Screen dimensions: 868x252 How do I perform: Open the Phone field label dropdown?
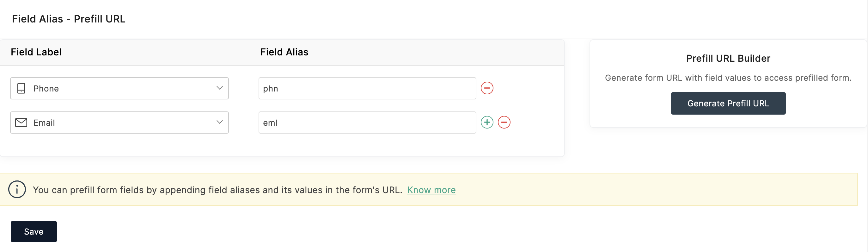tap(119, 88)
